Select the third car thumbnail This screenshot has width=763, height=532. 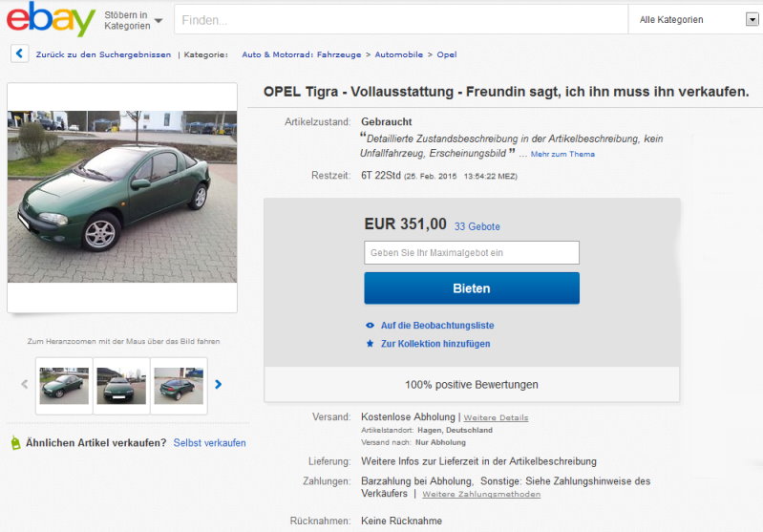click(179, 385)
